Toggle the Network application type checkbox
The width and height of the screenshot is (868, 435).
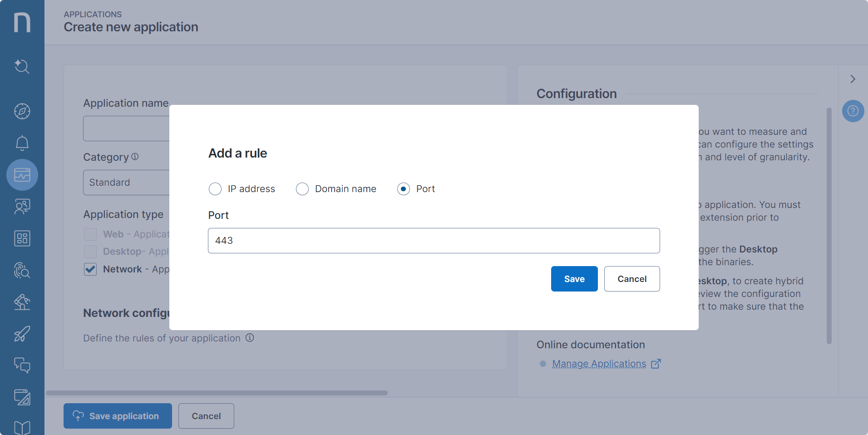(x=90, y=269)
